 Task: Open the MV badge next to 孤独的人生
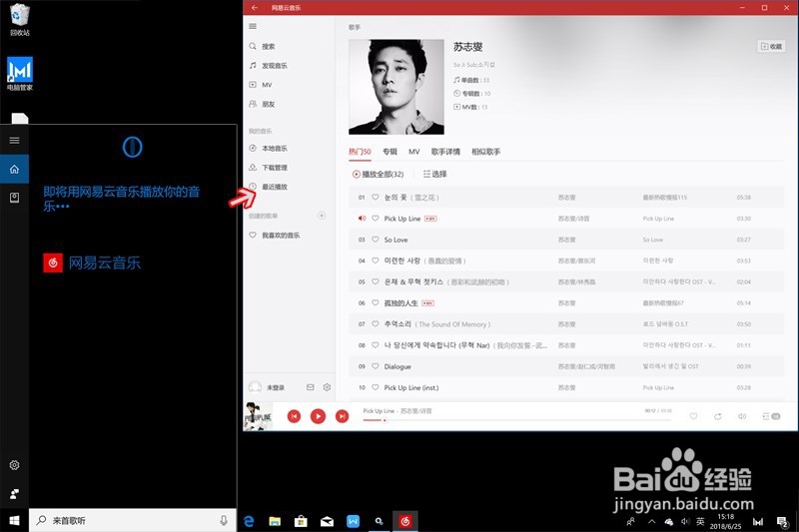point(427,303)
